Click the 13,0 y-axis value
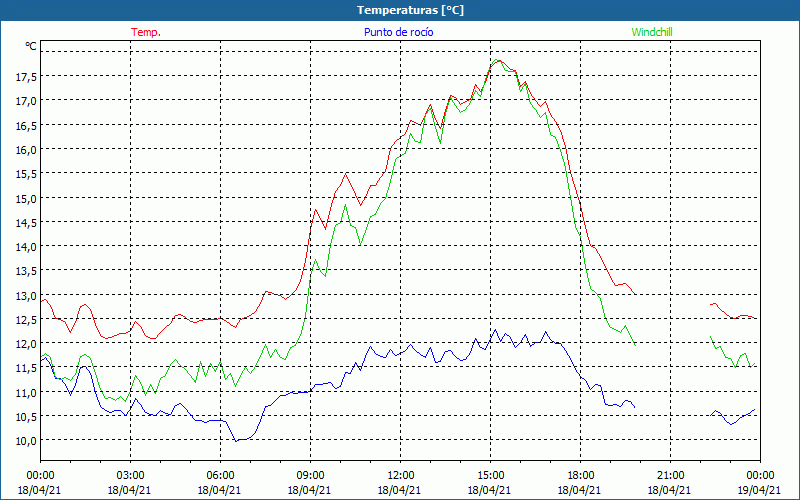 pyautogui.click(x=26, y=295)
